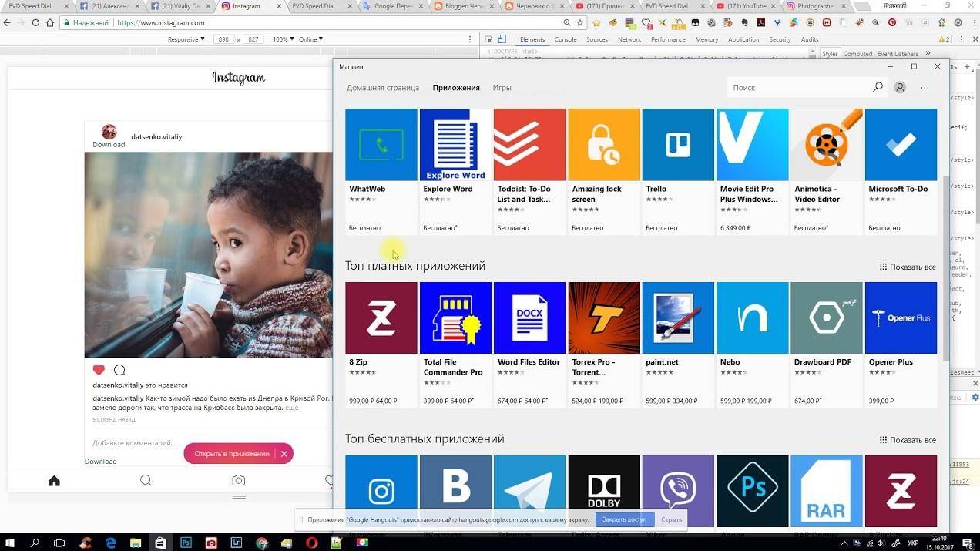980x551 pixels.
Task: Switch to the Игры tab in store
Action: 502,88
